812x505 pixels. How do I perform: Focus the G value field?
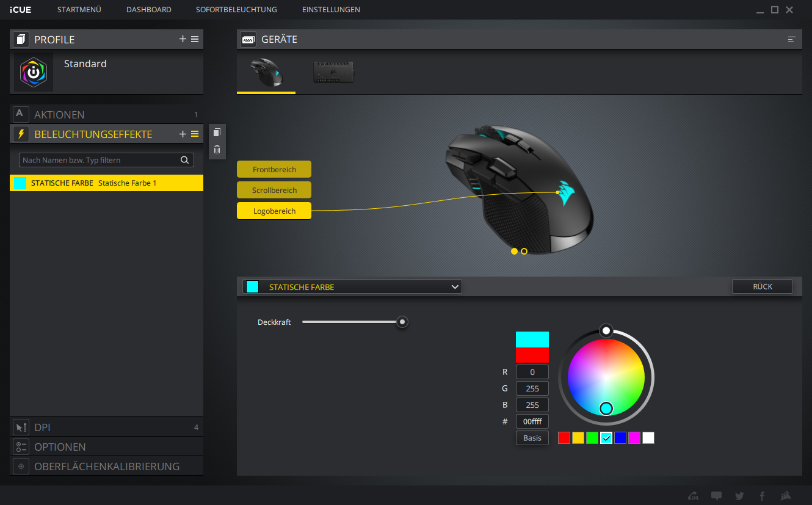click(532, 388)
